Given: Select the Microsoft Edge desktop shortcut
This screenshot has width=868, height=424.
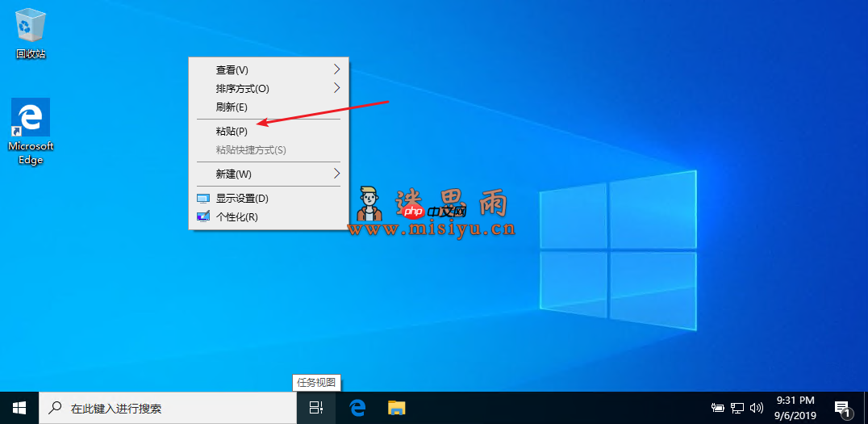Looking at the screenshot, I should tap(31, 132).
